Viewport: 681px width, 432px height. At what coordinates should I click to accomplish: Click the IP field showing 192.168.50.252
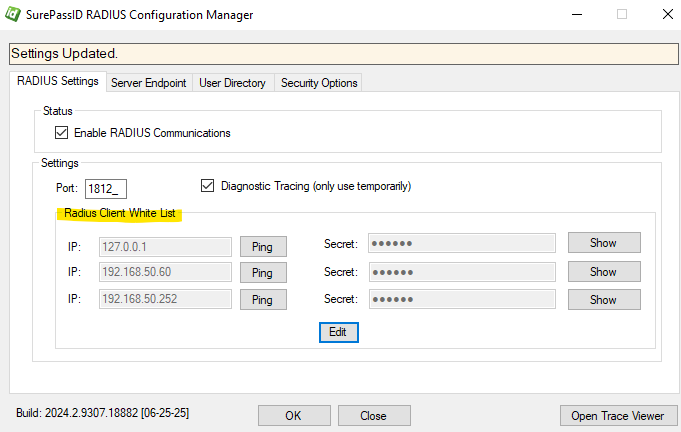tap(165, 299)
